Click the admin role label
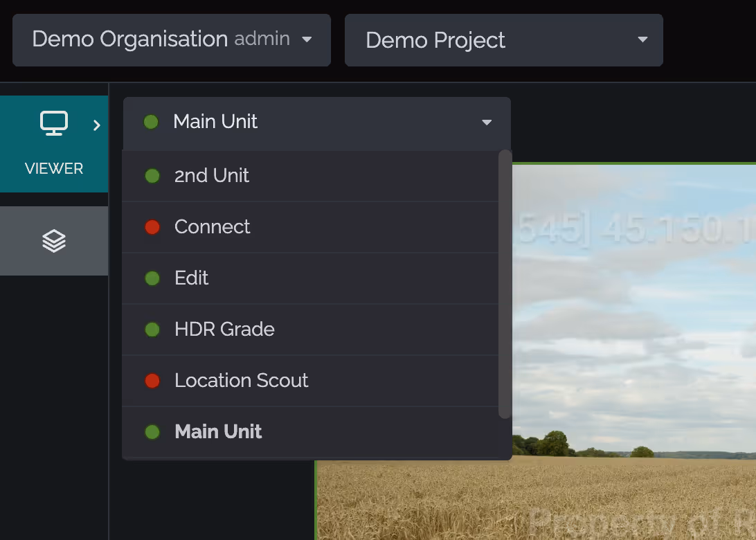The height and width of the screenshot is (540, 756). pyautogui.click(x=262, y=39)
